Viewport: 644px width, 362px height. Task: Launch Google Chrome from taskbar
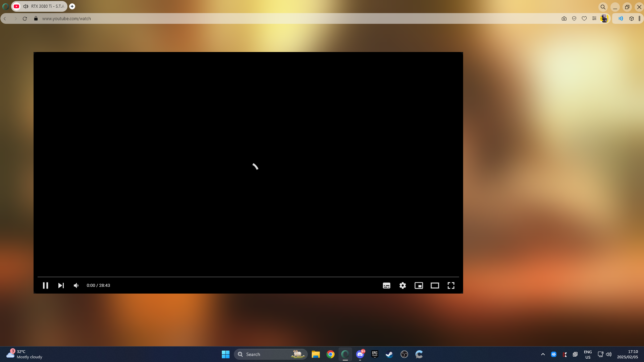331,354
